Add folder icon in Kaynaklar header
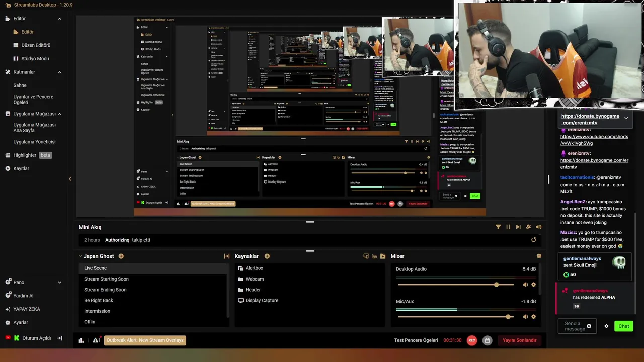The image size is (644, 362). coord(383,256)
